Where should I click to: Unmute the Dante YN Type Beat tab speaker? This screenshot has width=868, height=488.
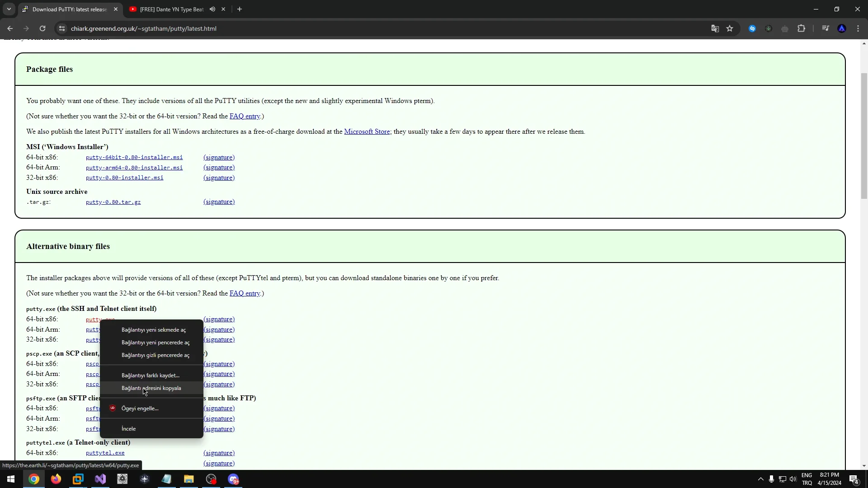212,9
